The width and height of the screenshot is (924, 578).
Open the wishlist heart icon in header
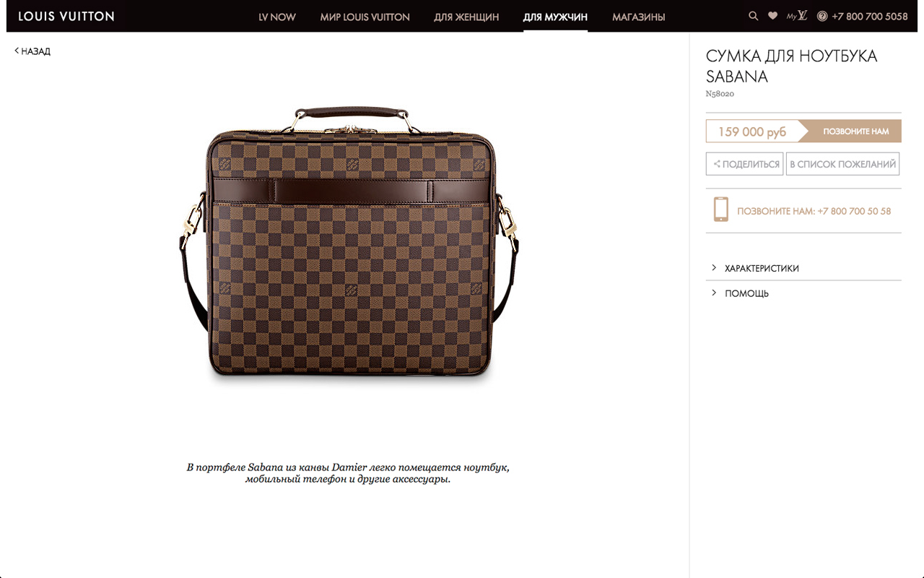point(772,16)
